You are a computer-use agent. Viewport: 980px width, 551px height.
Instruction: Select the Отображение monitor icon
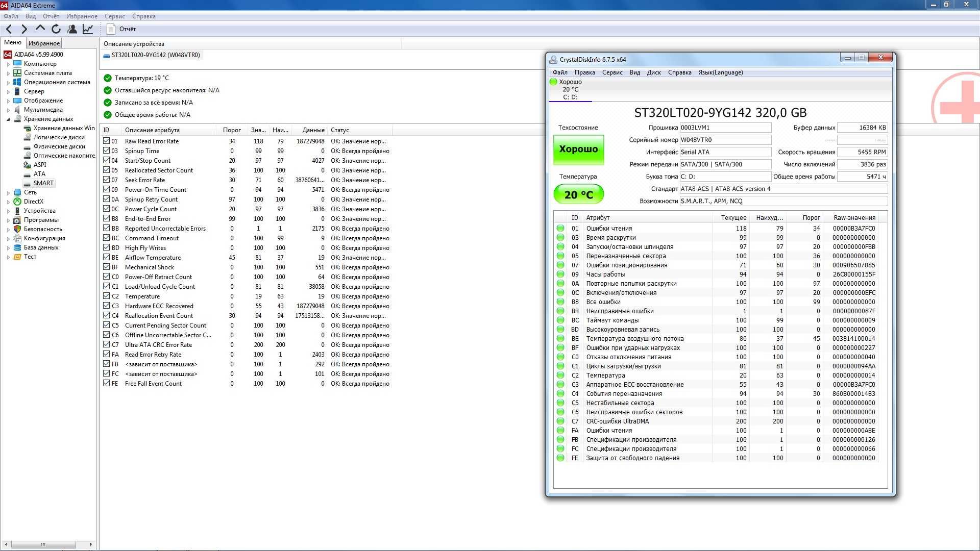[x=17, y=101]
